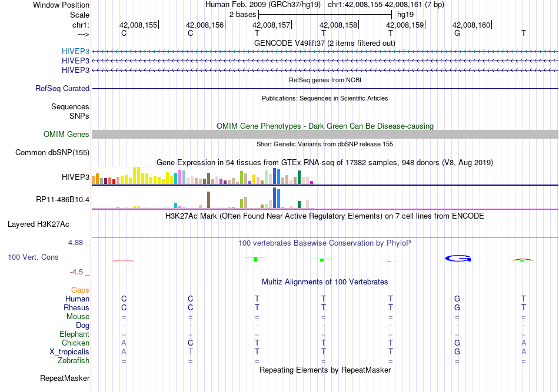Click the -4.5 PhyloP lower scale value
The image size is (559, 392).
coord(76,272)
